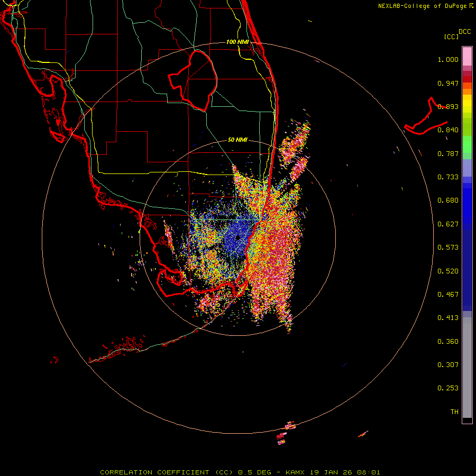Image resolution: width=476 pixels, height=476 pixels.
Task: Click the 0.5 DEG elevation text
Action: pos(254,472)
